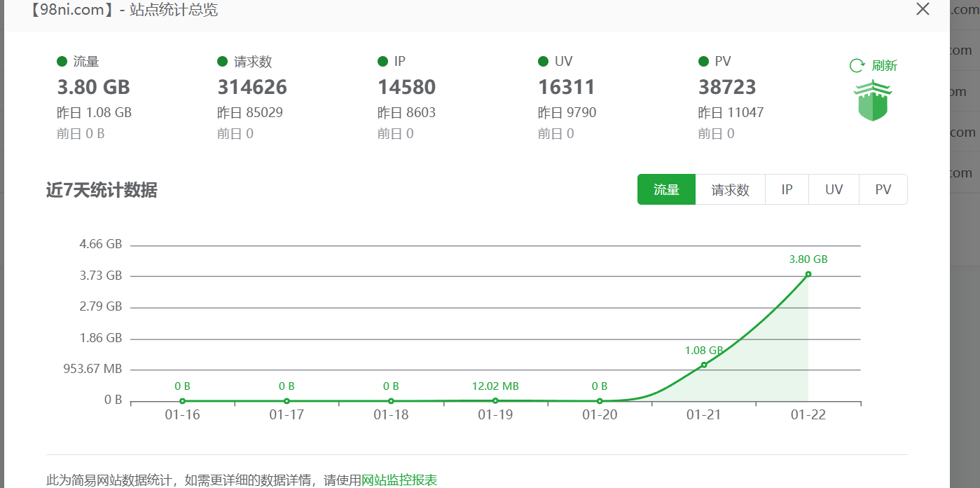Click the 1.08 GB data point on 01-21
This screenshot has height=488, width=980.
point(704,365)
